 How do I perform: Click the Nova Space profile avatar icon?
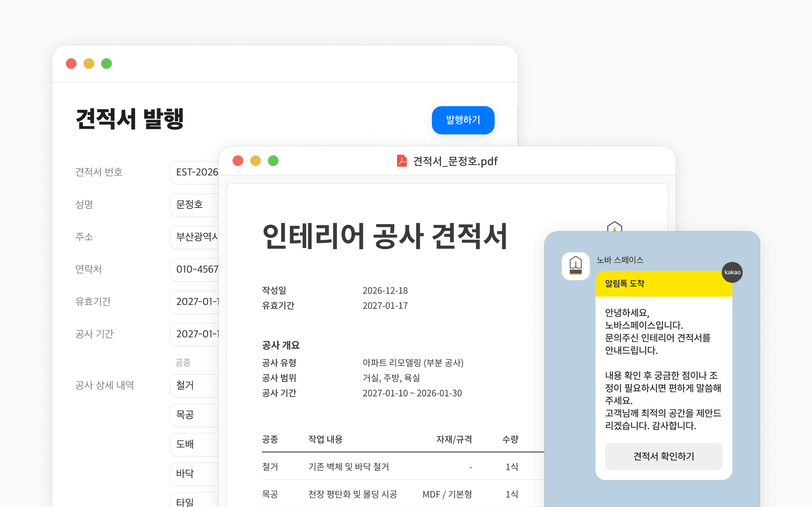(x=575, y=266)
